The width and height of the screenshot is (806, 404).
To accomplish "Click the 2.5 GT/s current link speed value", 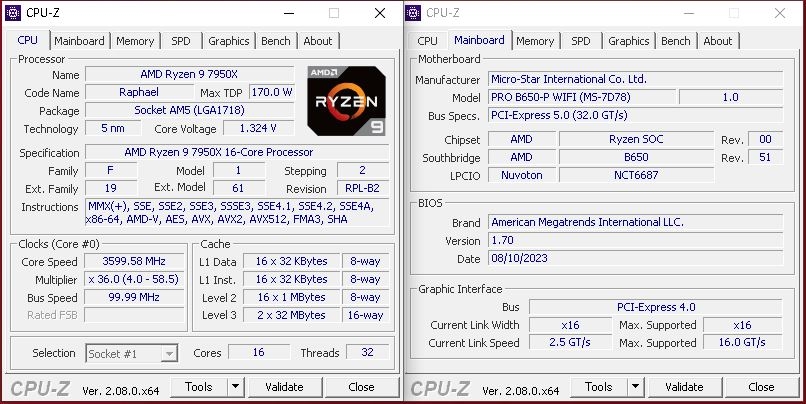I will tap(570, 343).
